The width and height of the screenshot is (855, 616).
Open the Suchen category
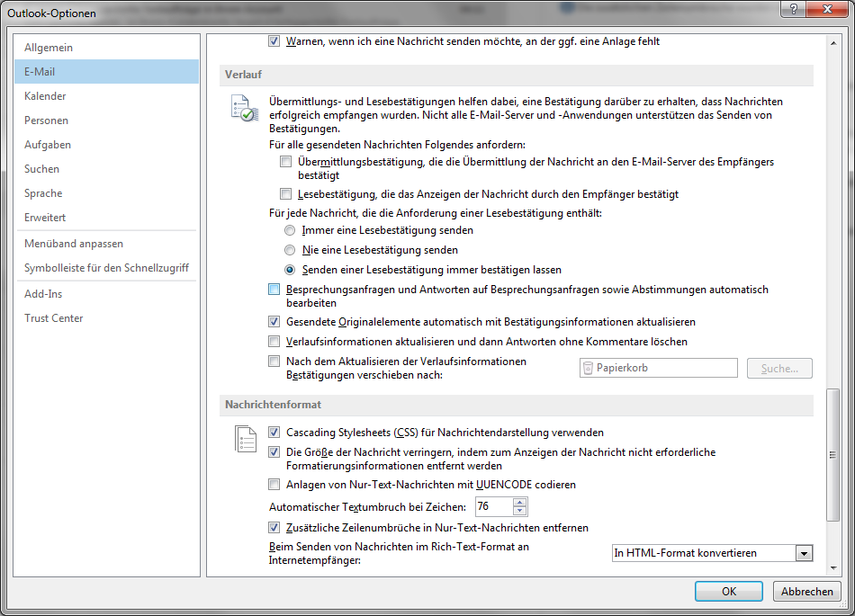coord(107,169)
